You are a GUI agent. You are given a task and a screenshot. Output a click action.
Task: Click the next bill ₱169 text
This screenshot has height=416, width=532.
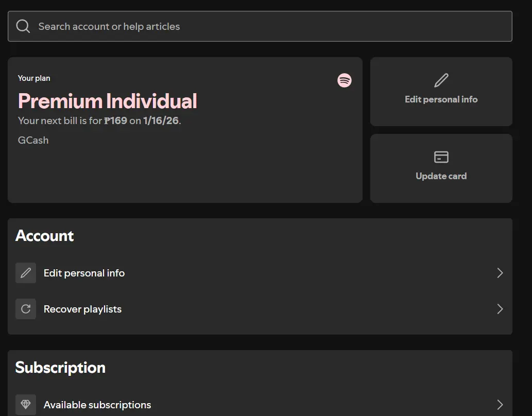(115, 120)
